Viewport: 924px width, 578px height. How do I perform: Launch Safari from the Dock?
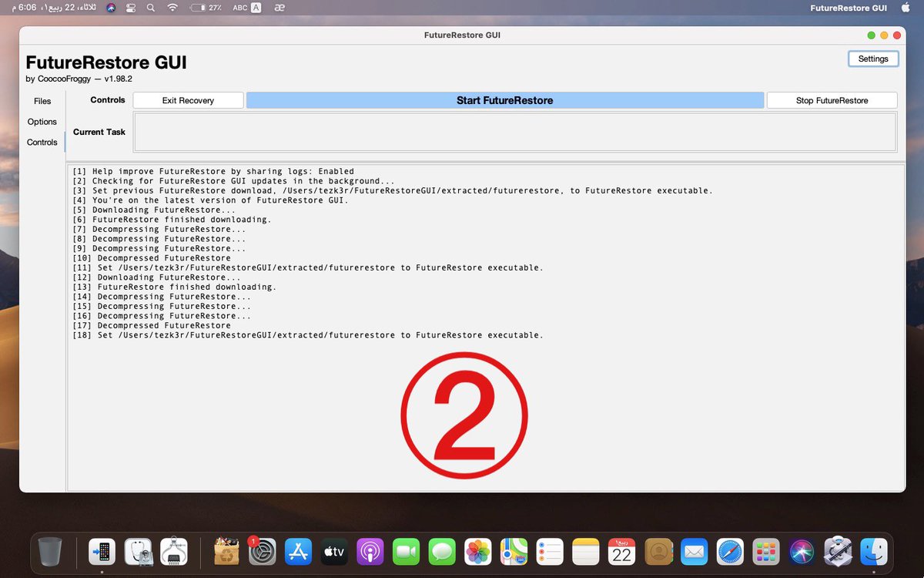coord(730,552)
